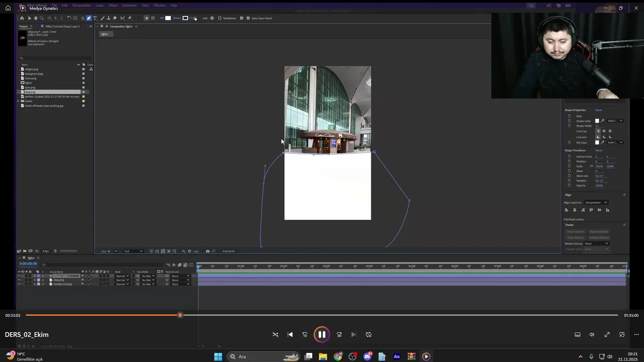Click the Stroke Color white swatch
The image size is (644, 362).
coord(597,121)
